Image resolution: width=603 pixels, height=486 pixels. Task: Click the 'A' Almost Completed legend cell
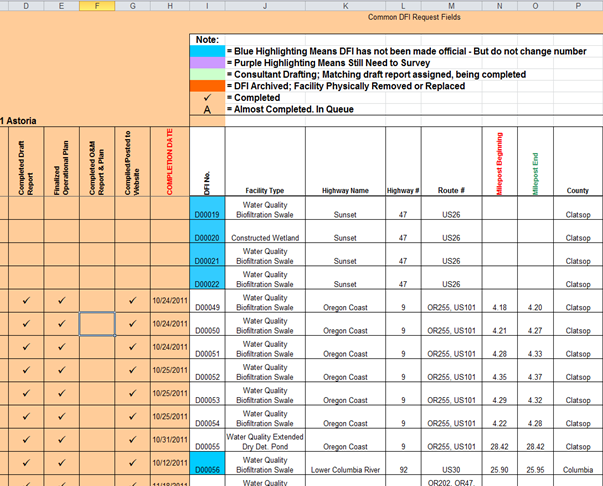pyautogui.click(x=207, y=109)
